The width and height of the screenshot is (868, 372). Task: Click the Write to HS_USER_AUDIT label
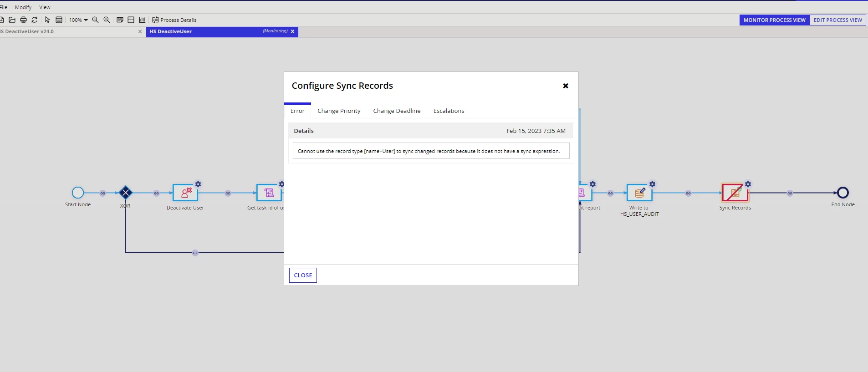tap(639, 211)
